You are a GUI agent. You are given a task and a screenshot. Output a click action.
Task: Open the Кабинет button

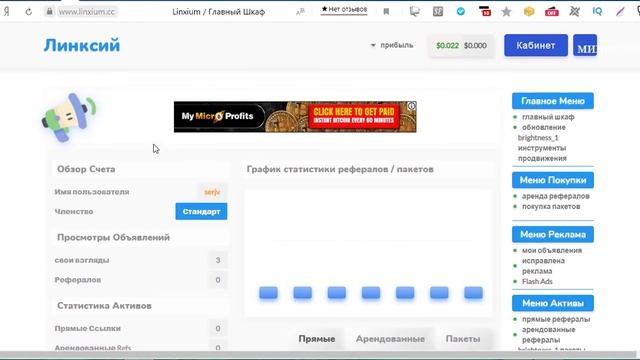click(x=536, y=45)
